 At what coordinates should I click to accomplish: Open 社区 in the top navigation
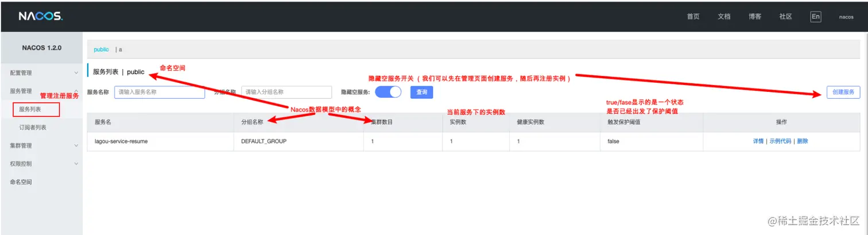coord(785,17)
